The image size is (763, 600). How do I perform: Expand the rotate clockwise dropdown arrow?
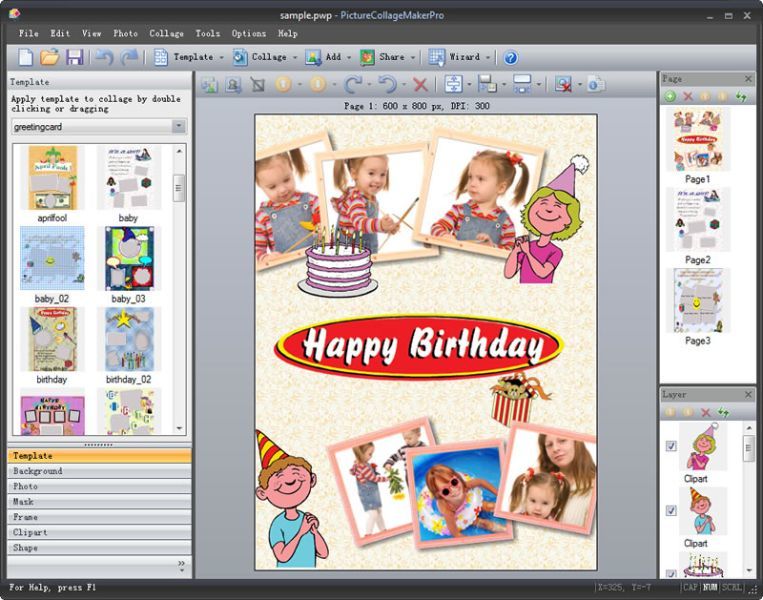tap(369, 85)
